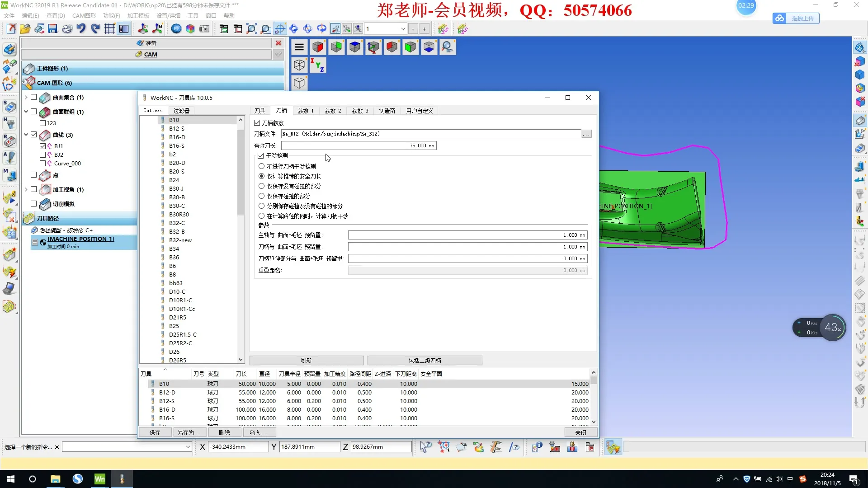Collapse the 曲线 (3) tree node

pos(26,135)
